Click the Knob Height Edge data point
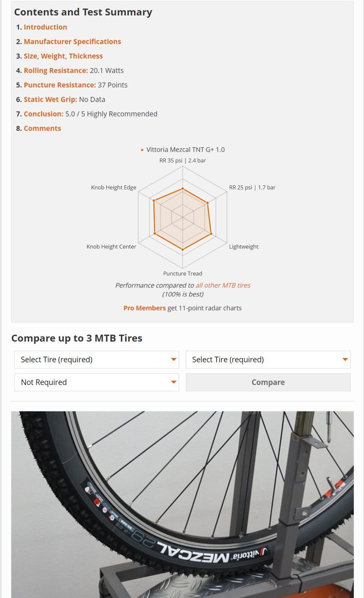364x598 pixels. (154, 201)
